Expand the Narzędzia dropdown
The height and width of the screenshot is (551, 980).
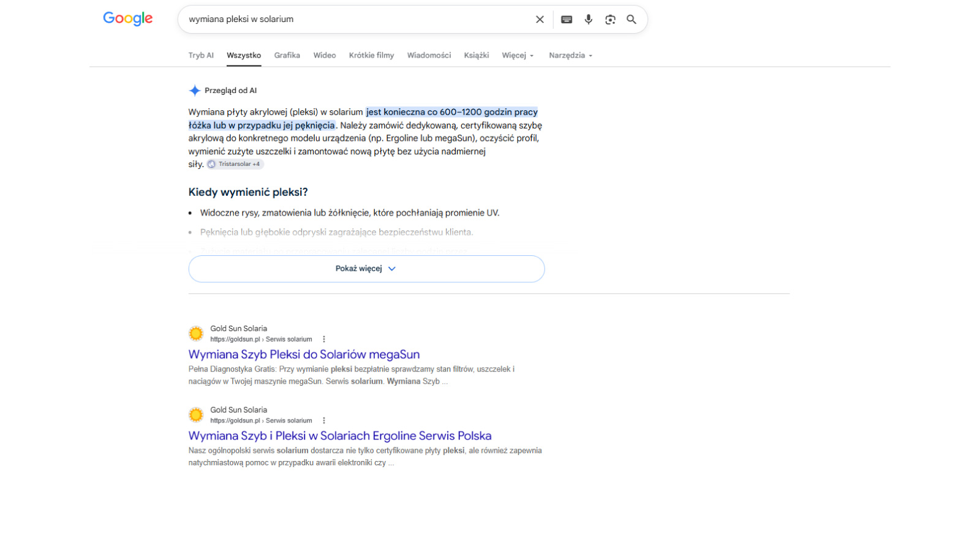571,55
